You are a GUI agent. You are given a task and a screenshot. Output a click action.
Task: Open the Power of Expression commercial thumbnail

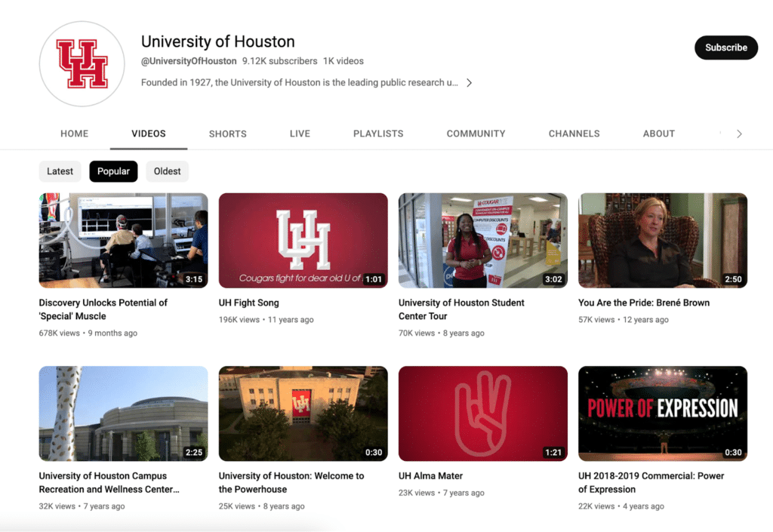click(x=663, y=414)
